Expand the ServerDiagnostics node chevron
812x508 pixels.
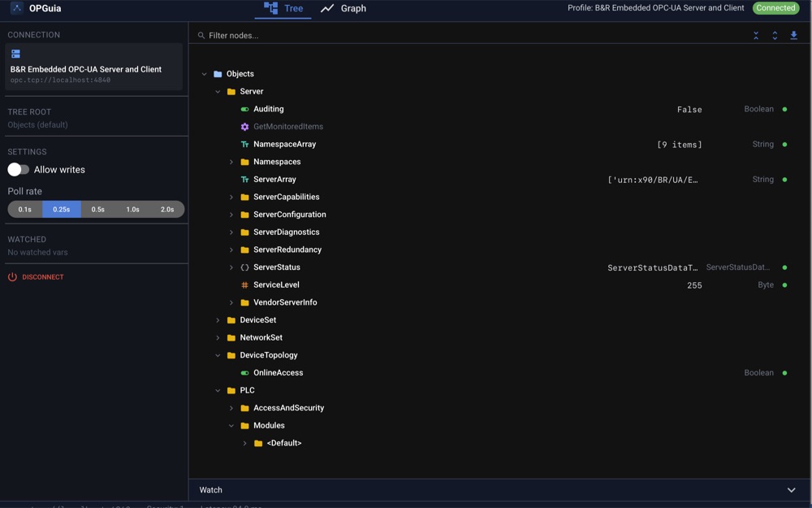click(231, 232)
